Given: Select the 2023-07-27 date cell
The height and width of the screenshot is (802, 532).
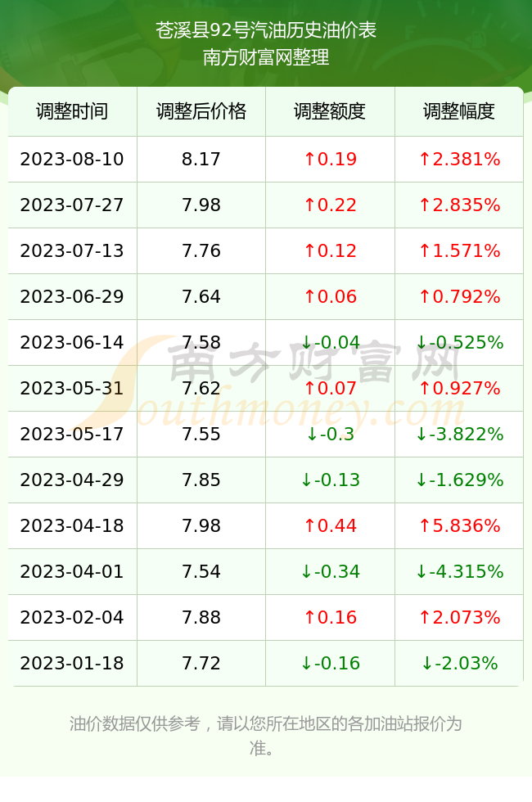Looking at the screenshot, I should tap(72, 205).
